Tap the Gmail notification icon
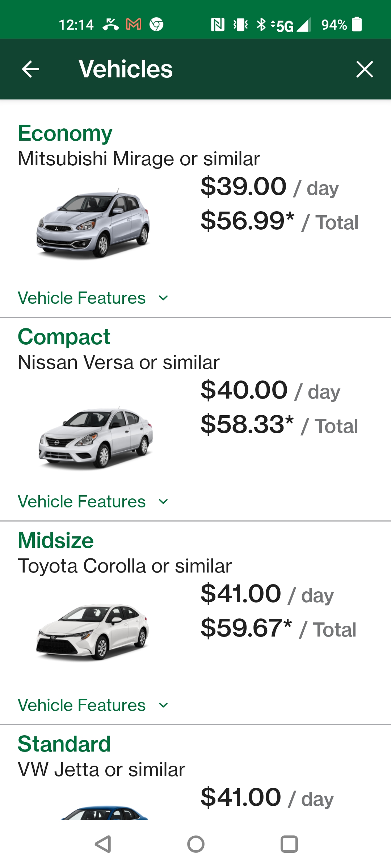391x868 pixels. pos(134,25)
